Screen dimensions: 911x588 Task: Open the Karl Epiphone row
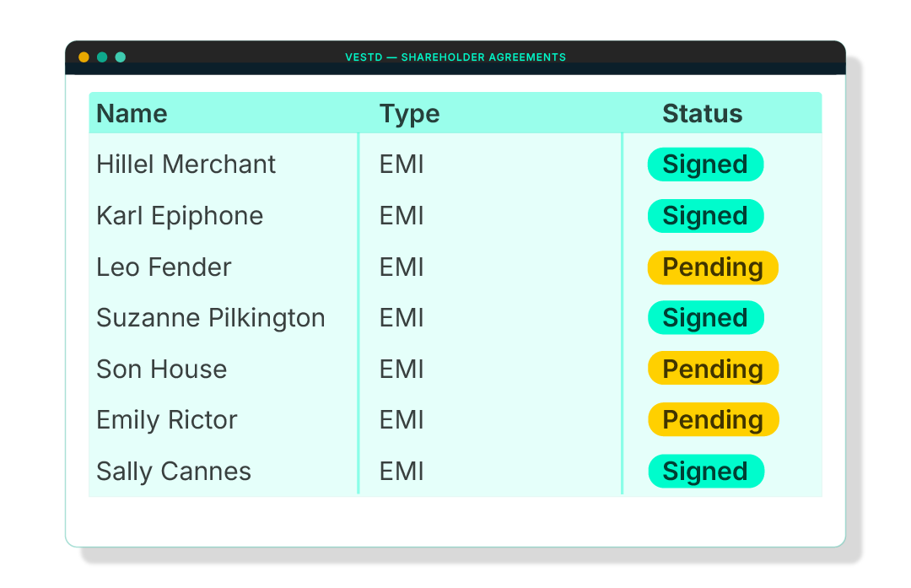click(455, 216)
